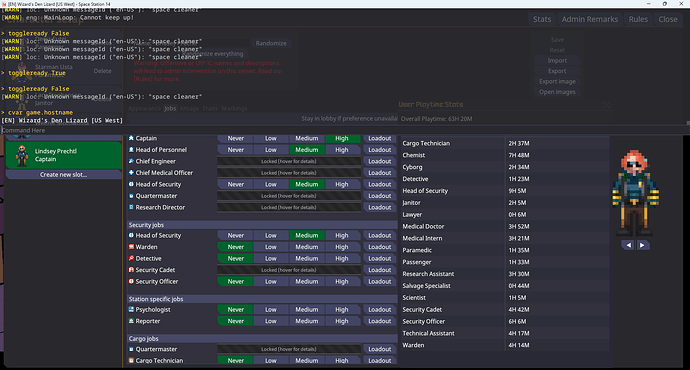This screenshot has width=690, height=370.
Task: Click the Reporter job icon
Action: (131, 321)
